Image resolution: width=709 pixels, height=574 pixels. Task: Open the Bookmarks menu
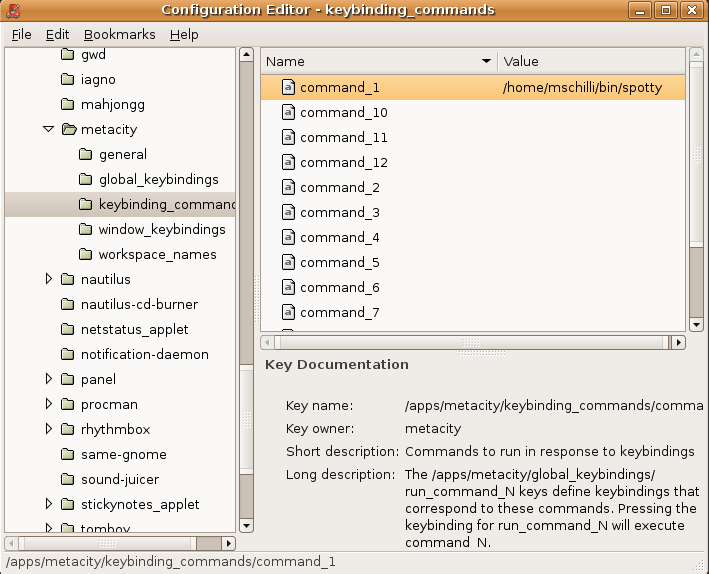coord(119,34)
